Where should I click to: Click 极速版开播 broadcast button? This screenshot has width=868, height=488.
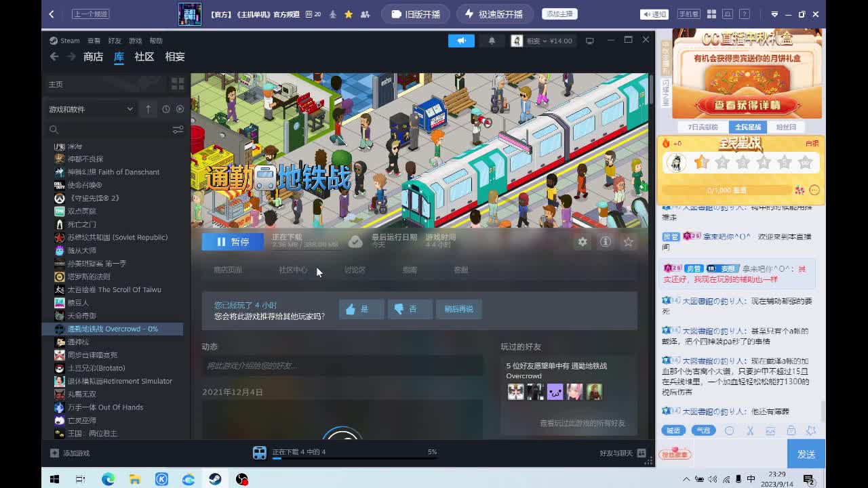494,14
